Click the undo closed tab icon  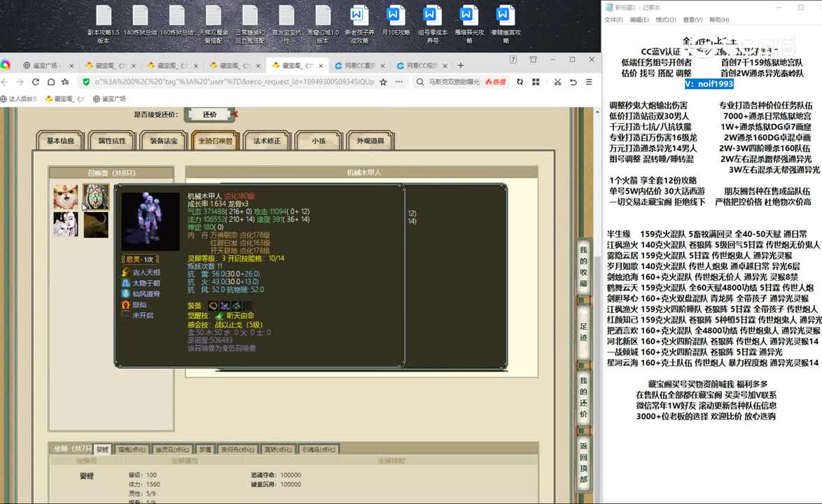click(x=573, y=82)
